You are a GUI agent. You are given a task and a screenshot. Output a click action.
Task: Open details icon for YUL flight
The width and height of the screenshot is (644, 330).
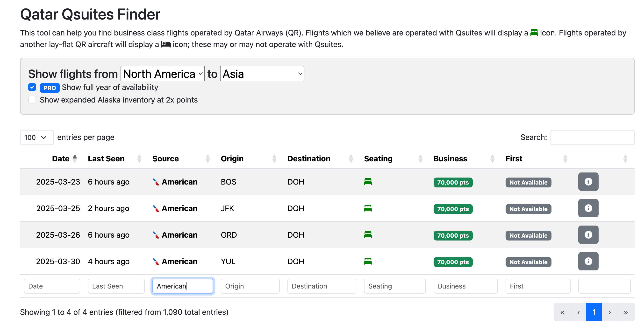(588, 261)
